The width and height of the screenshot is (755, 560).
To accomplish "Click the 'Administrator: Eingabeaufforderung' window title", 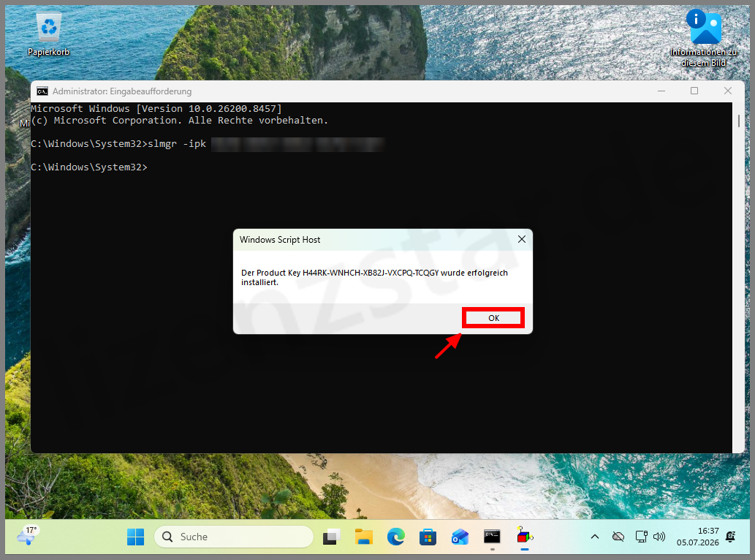I will tap(122, 91).
